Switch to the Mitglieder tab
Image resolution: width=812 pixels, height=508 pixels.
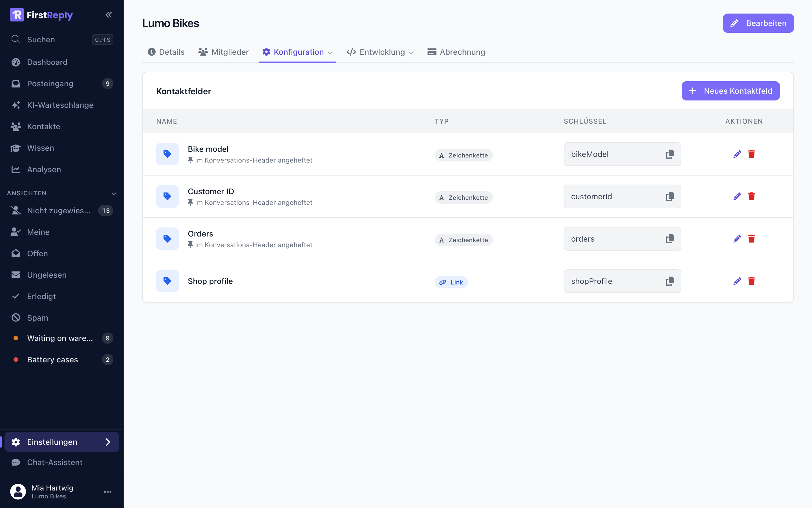point(224,52)
